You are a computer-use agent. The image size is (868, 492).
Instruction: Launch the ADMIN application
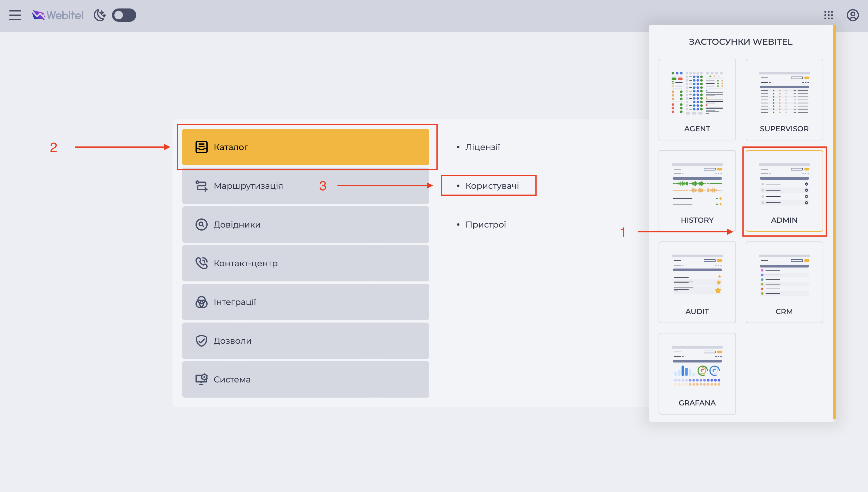coord(784,191)
